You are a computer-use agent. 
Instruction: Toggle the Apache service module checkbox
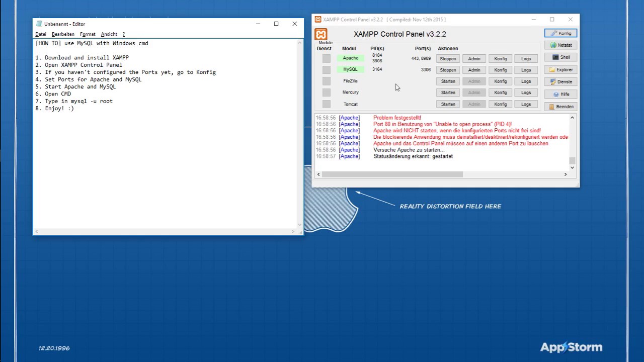pyautogui.click(x=327, y=58)
